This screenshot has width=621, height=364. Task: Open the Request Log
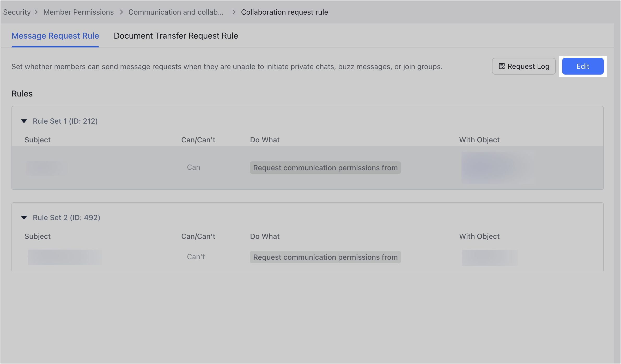click(523, 66)
